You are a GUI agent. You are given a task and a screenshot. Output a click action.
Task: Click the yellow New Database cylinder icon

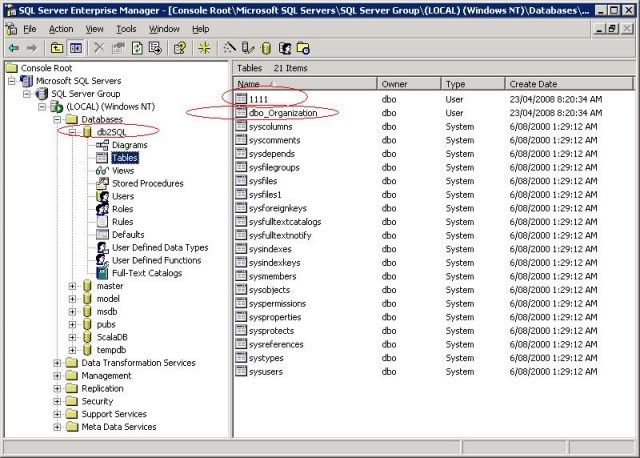click(x=265, y=47)
